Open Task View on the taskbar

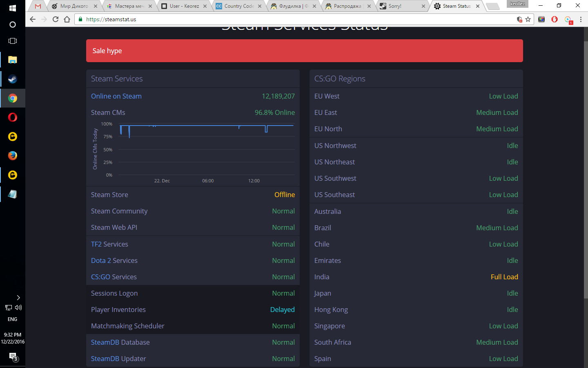pyautogui.click(x=12, y=41)
